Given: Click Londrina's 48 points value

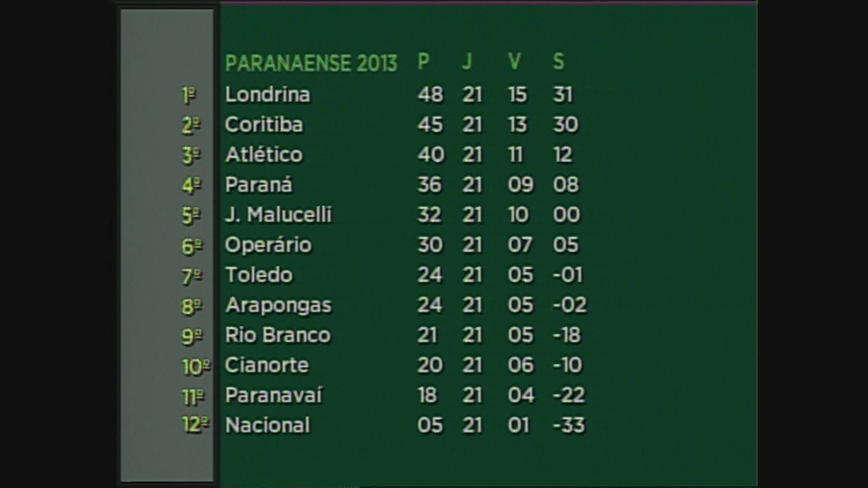Looking at the screenshot, I should tap(430, 94).
